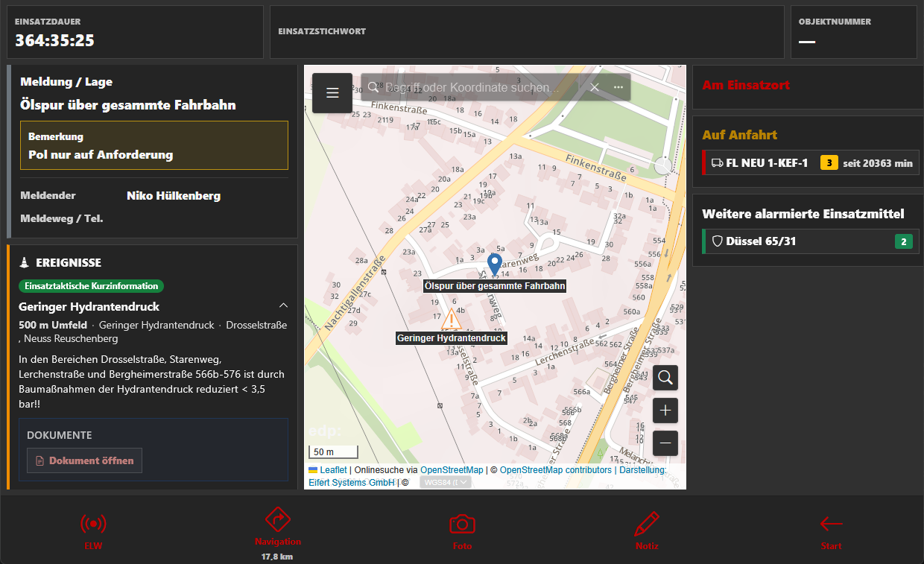924x564 pixels.
Task: Click the magnifier button above map zoom controls
Action: [665, 378]
